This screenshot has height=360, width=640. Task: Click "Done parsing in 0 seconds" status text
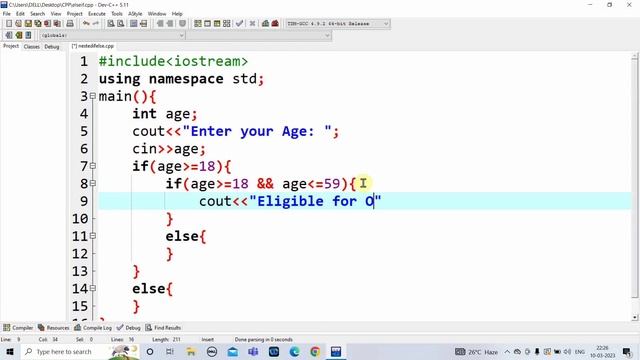[264, 340]
